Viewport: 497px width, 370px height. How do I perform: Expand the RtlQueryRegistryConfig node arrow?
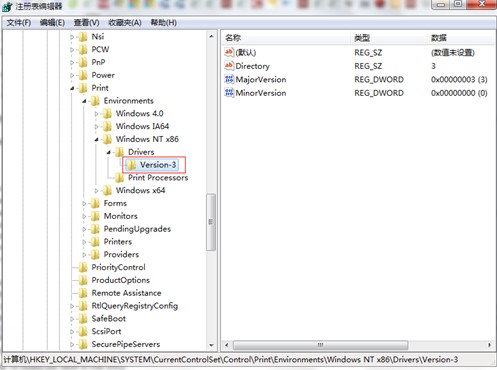pos(72,306)
